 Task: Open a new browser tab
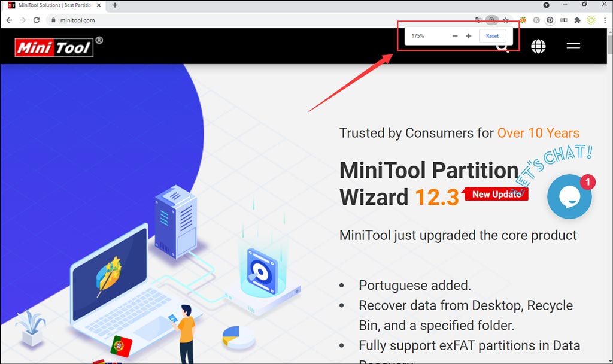[x=114, y=5]
